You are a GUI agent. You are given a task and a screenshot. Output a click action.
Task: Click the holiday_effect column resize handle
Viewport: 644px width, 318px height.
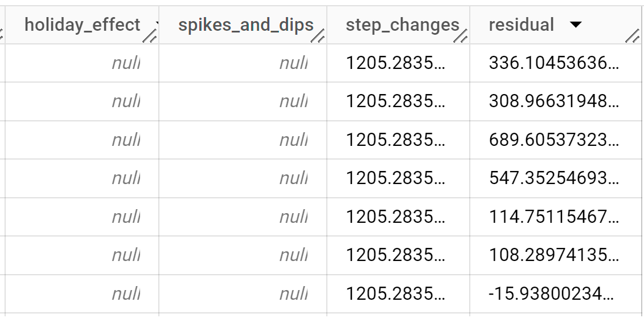[150, 37]
